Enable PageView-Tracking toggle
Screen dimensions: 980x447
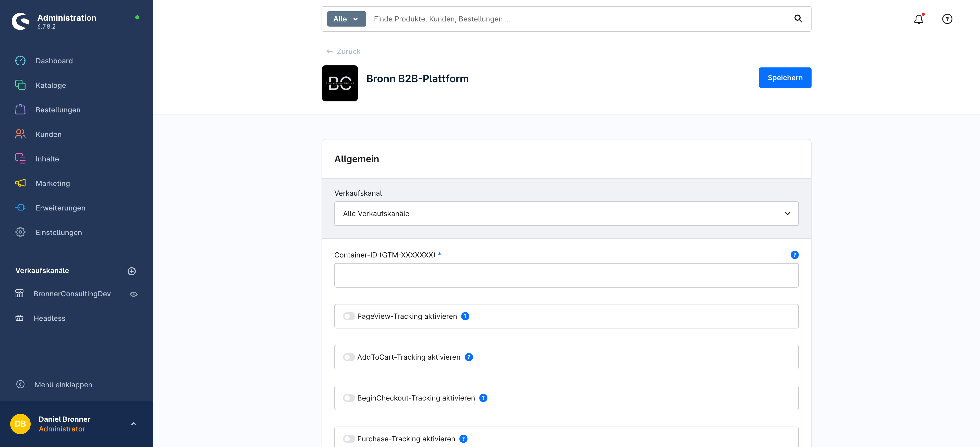pyautogui.click(x=349, y=316)
